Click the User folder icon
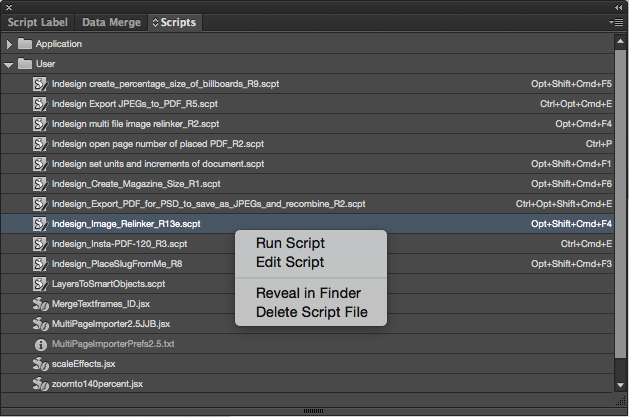Viewport: 629px width, 417px height. click(25, 64)
